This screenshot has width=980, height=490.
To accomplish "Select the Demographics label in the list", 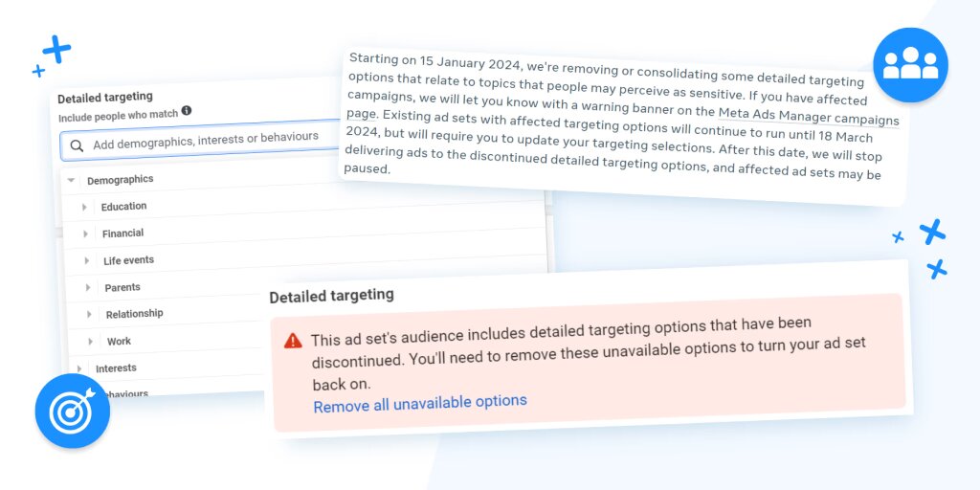I will click(x=120, y=180).
